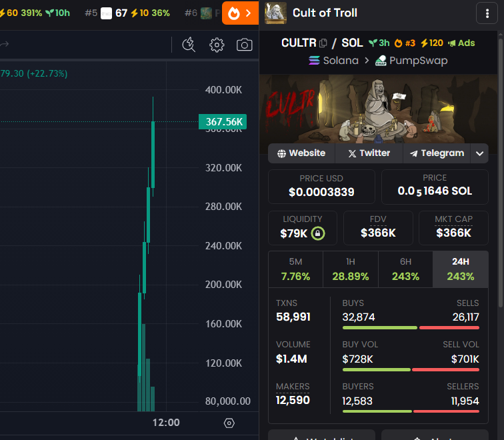
Task: Open the indicator quick search icon
Action: (x=189, y=45)
